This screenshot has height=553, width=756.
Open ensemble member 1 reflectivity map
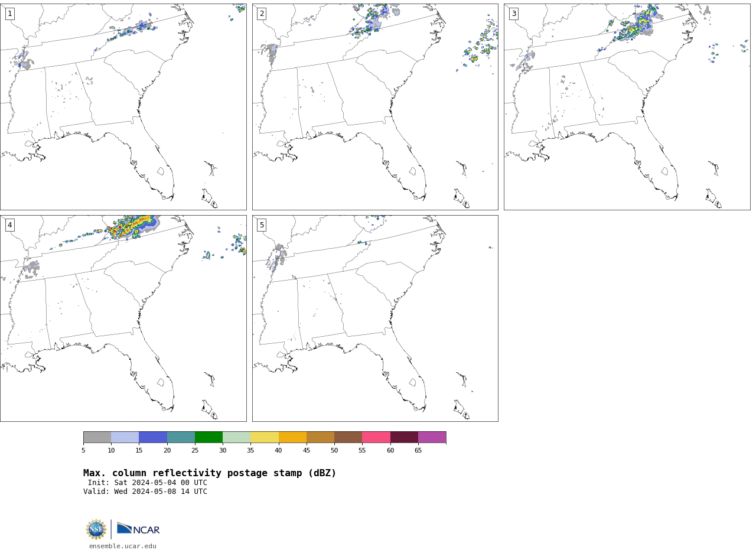pyautogui.click(x=123, y=107)
